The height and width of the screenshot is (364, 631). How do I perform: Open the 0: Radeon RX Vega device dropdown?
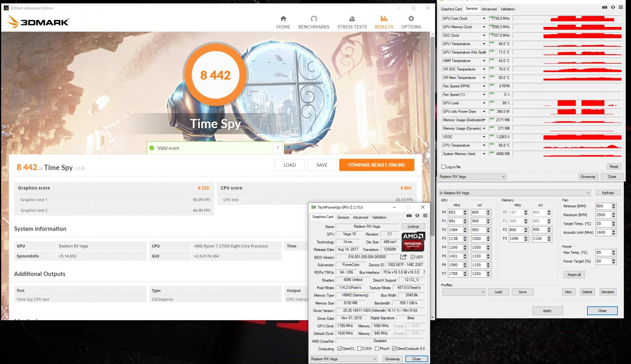514,193
